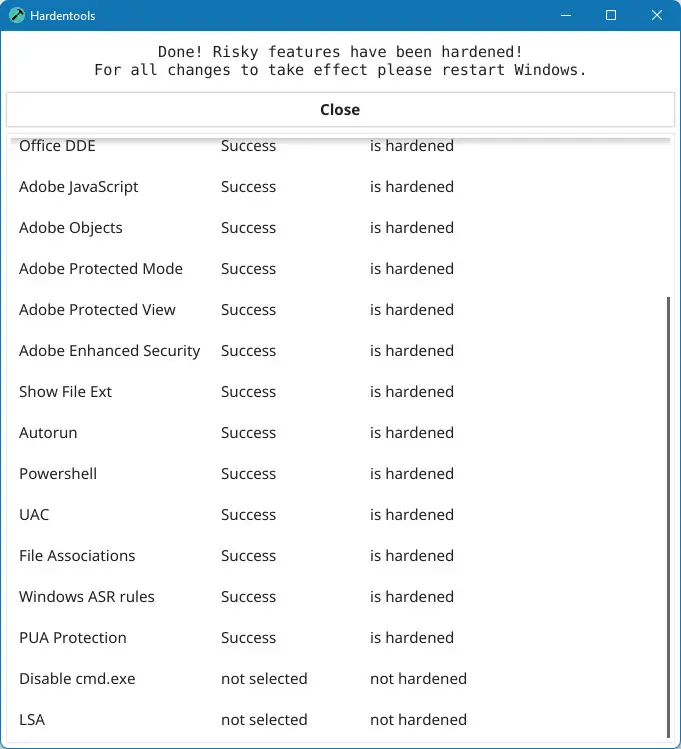Select the Powershell row label
The width and height of the screenshot is (681, 749).
pos(58,474)
